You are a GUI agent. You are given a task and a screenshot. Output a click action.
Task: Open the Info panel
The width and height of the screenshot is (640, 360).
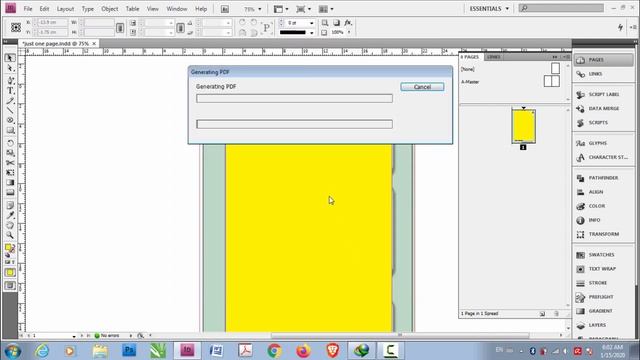[x=604, y=220]
